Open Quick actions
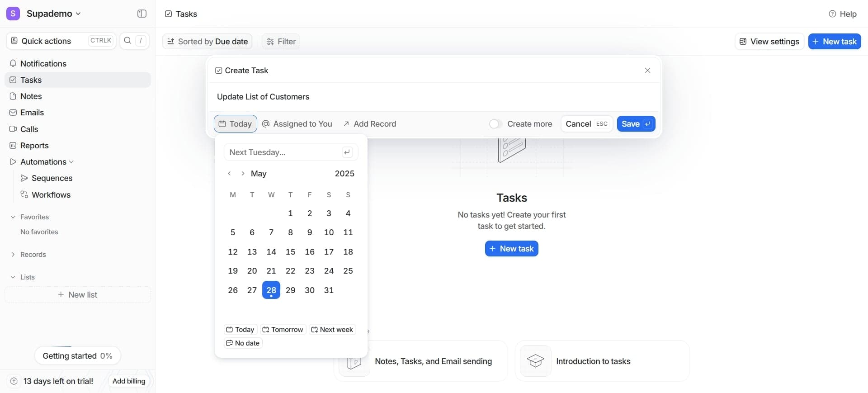The image size is (868, 393). pyautogui.click(x=61, y=41)
